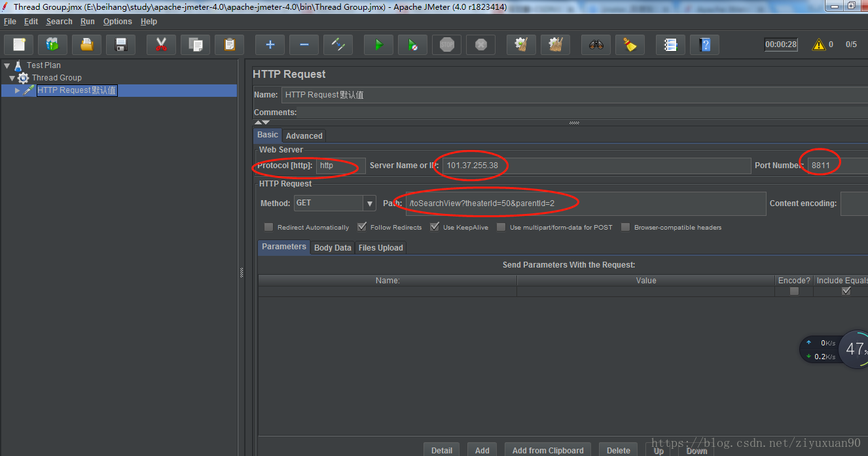868x456 pixels.
Task: Click the Protocol field containing http
Action: point(340,166)
